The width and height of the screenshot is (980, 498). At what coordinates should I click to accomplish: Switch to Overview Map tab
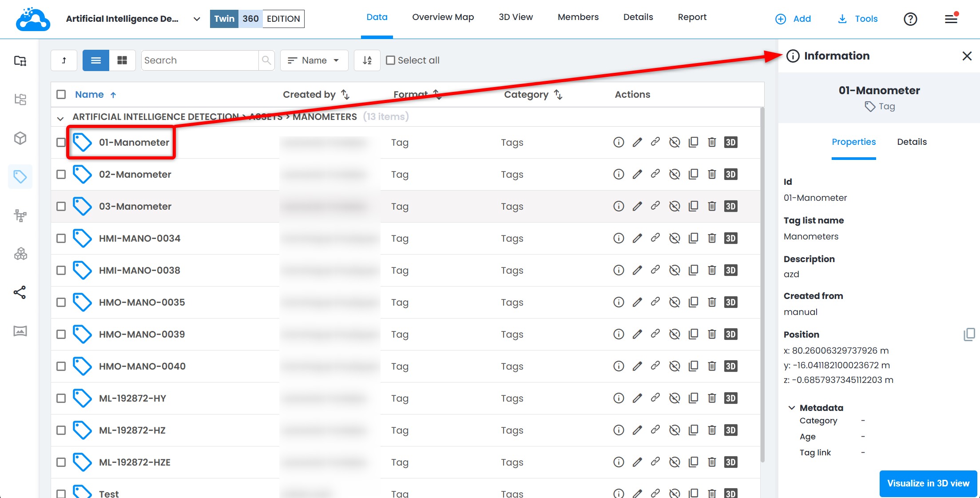pos(443,17)
